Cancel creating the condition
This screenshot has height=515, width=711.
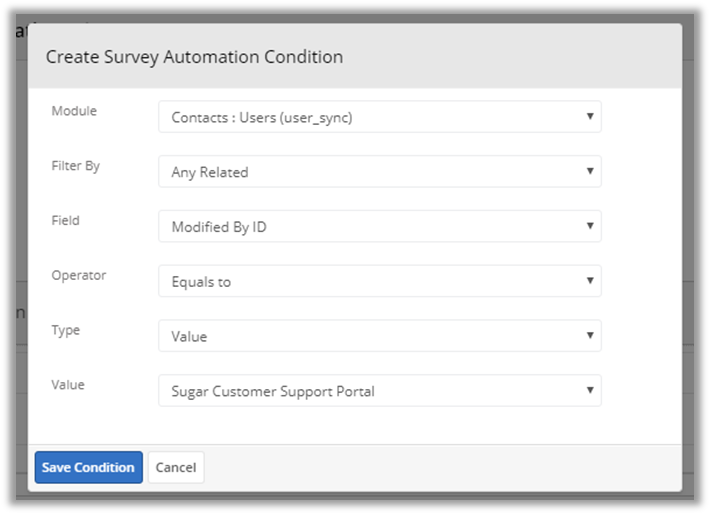[176, 467]
